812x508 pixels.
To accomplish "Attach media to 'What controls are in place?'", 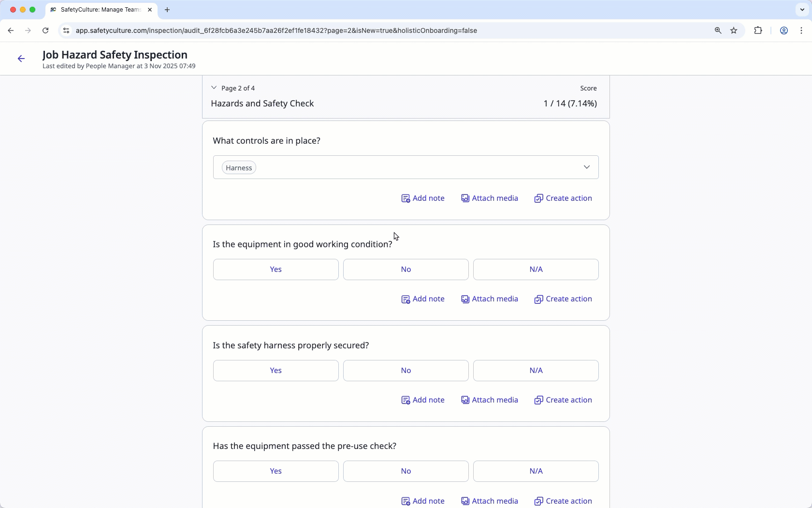I will (x=490, y=198).
